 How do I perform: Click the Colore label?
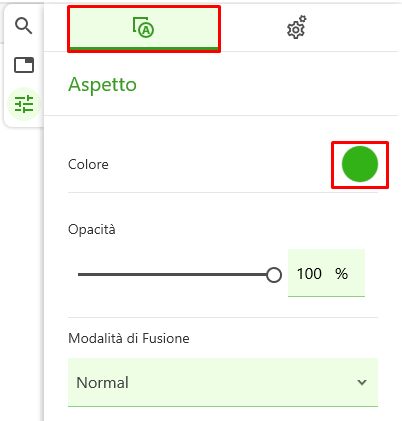[88, 165]
